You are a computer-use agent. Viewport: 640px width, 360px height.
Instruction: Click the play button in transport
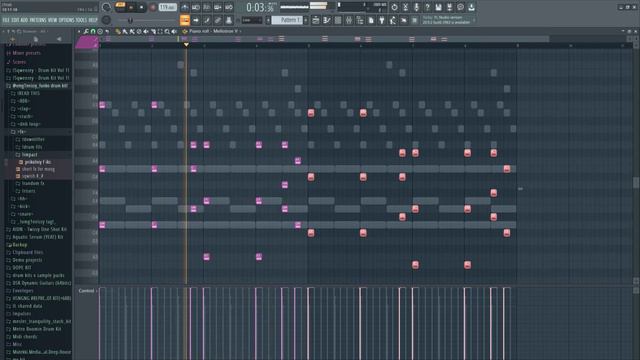pyautogui.click(x=131, y=7)
